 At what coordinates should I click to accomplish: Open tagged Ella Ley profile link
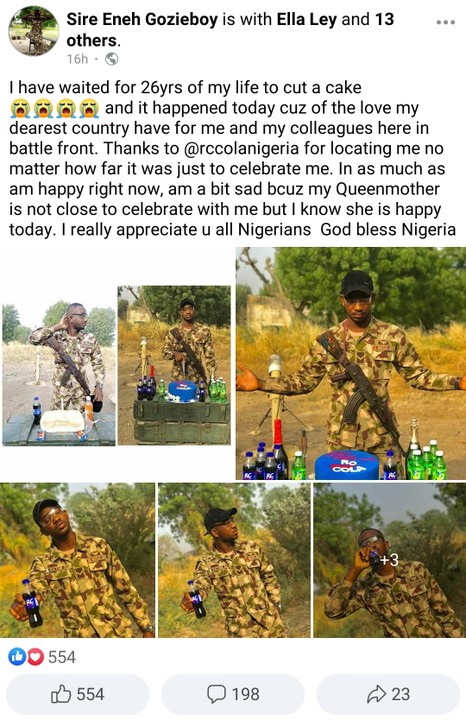point(307,19)
